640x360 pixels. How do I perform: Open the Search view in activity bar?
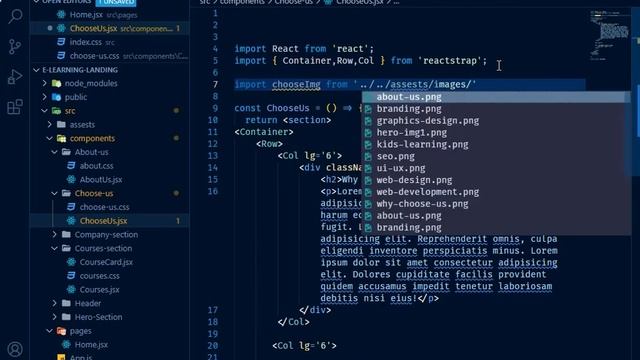pyautogui.click(x=15, y=16)
